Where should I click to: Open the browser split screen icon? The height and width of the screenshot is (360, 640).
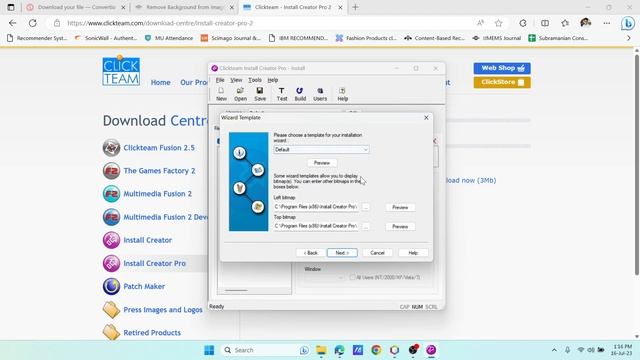[x=545, y=23]
